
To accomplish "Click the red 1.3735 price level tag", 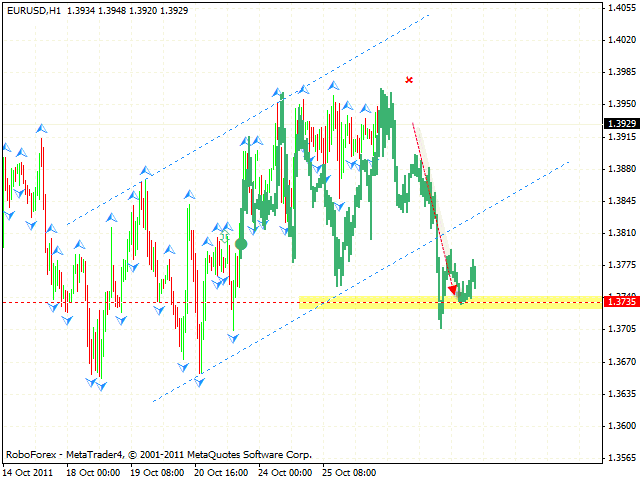I will pos(619,301).
